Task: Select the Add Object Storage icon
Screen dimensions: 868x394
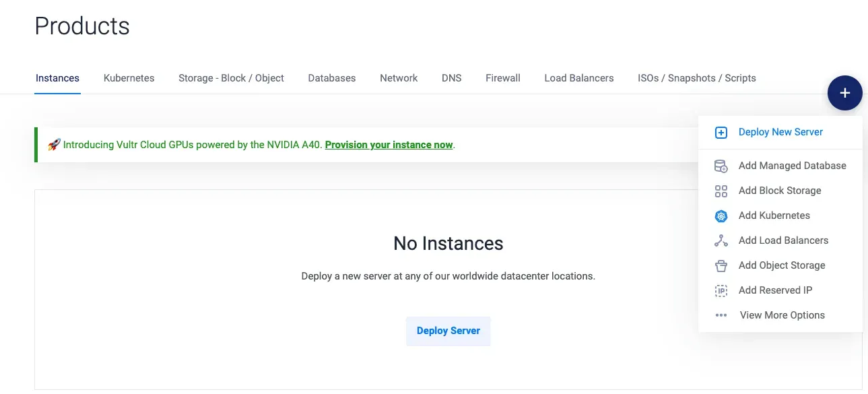Action: click(721, 265)
